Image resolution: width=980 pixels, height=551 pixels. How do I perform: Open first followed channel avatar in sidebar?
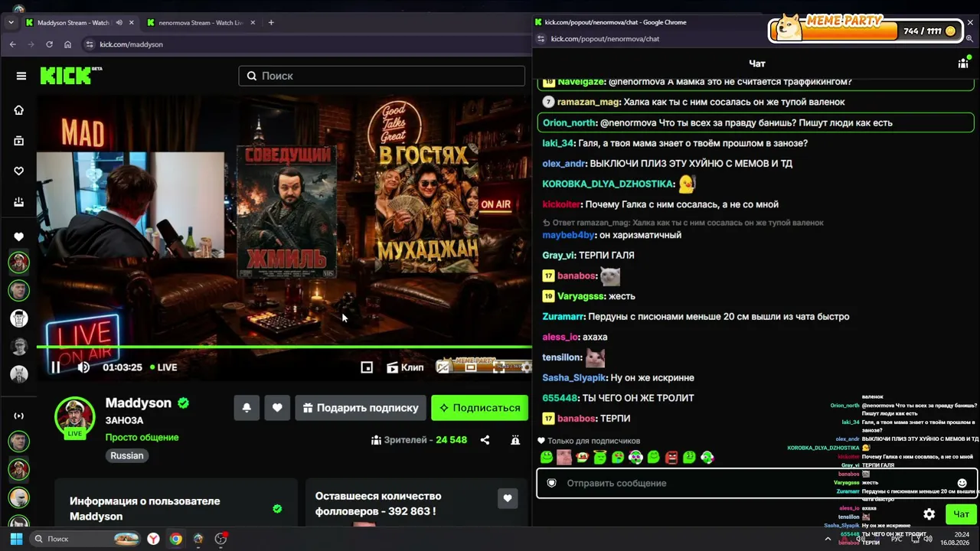[x=19, y=262]
